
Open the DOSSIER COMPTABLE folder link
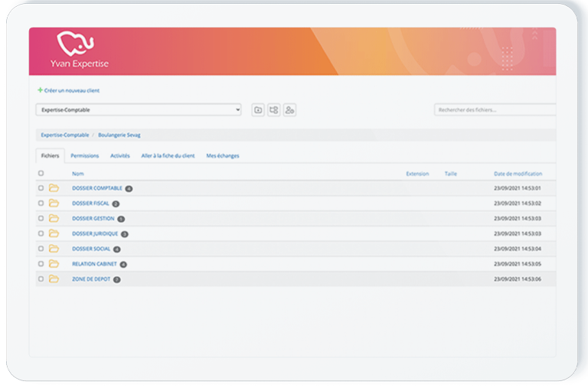tap(97, 188)
